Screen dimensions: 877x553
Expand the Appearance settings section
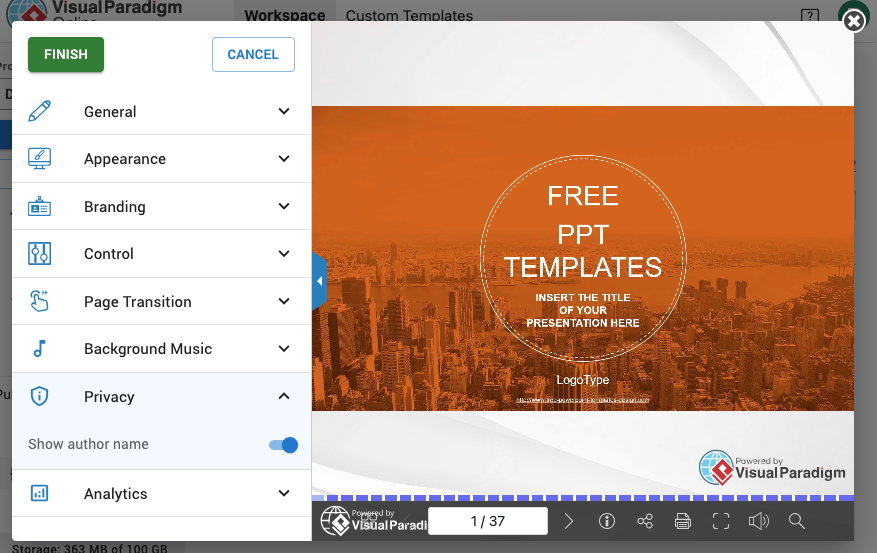tap(161, 159)
